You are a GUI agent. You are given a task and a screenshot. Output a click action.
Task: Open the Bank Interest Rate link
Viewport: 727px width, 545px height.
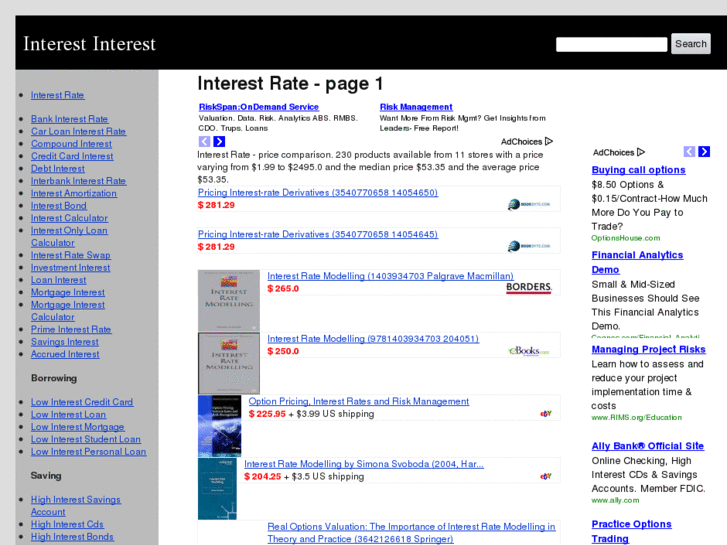[x=70, y=119]
